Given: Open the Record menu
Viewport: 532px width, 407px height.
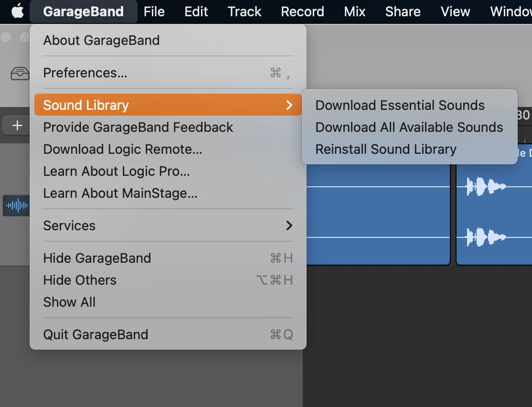Looking at the screenshot, I should pyautogui.click(x=302, y=11).
